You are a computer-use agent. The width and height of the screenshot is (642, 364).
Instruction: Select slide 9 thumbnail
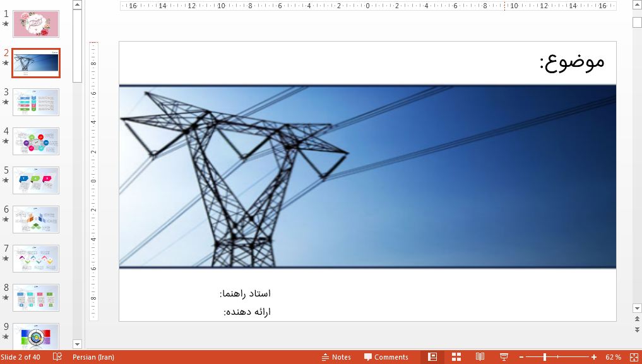click(x=36, y=336)
